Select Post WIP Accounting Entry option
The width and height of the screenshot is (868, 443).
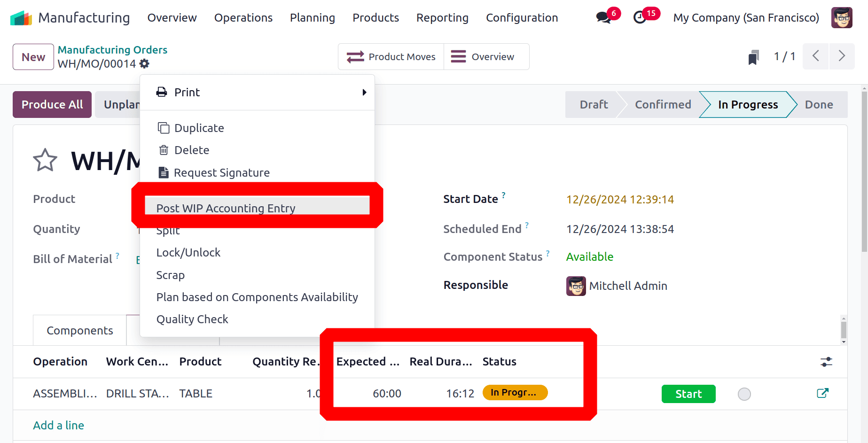[226, 208]
